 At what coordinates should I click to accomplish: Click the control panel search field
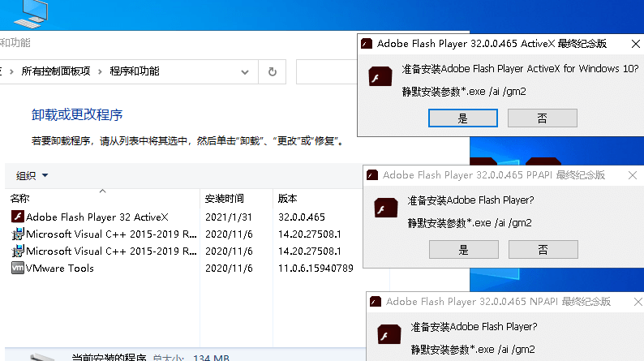pyautogui.click(x=327, y=72)
